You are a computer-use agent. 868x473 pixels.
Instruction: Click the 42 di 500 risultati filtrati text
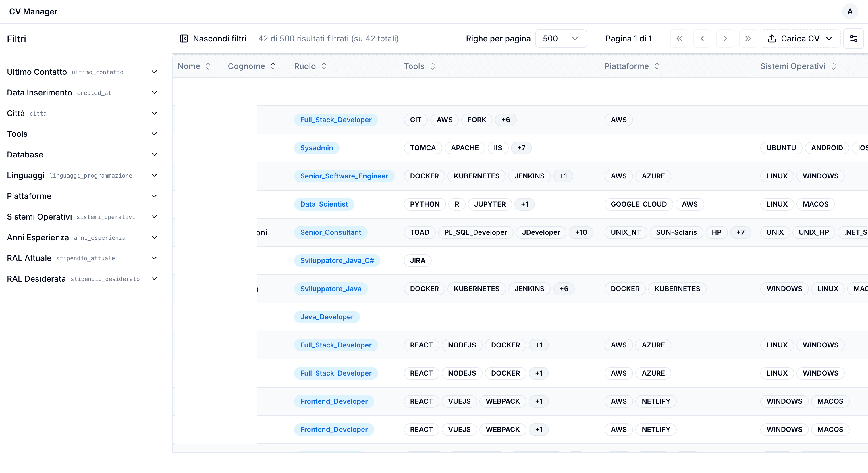pyautogui.click(x=328, y=39)
